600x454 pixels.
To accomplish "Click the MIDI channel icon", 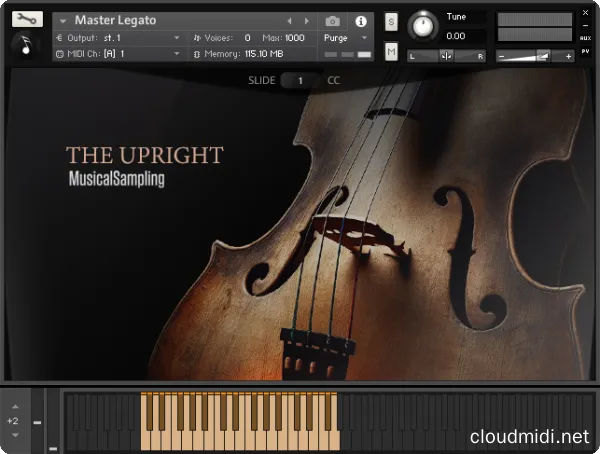I will pos(59,54).
